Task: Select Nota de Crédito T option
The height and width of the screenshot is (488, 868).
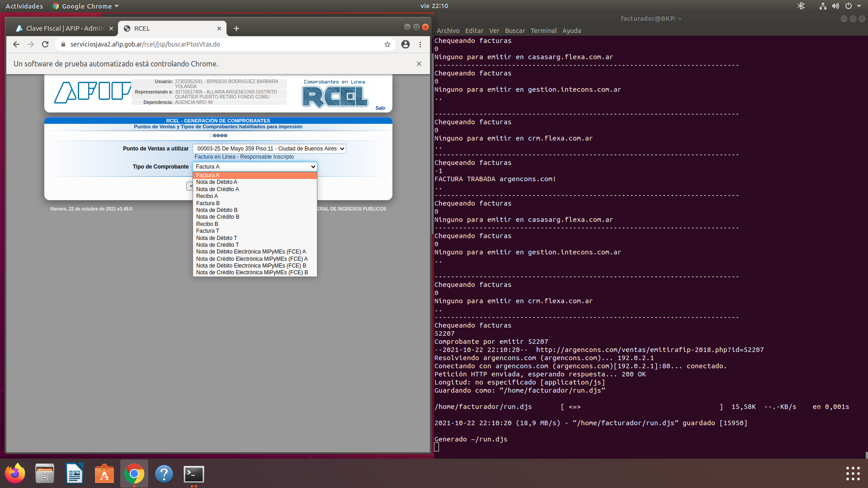Action: [255, 245]
